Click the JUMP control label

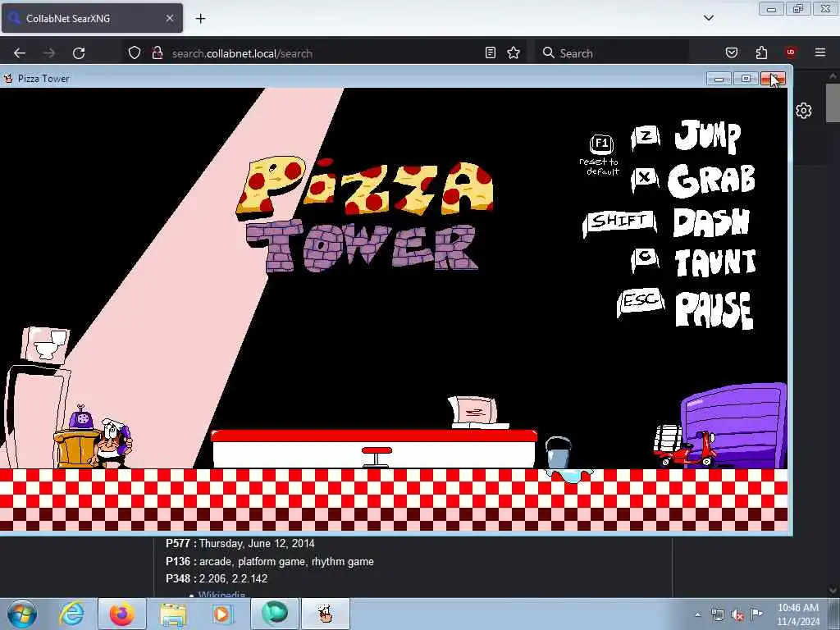pyautogui.click(x=708, y=136)
